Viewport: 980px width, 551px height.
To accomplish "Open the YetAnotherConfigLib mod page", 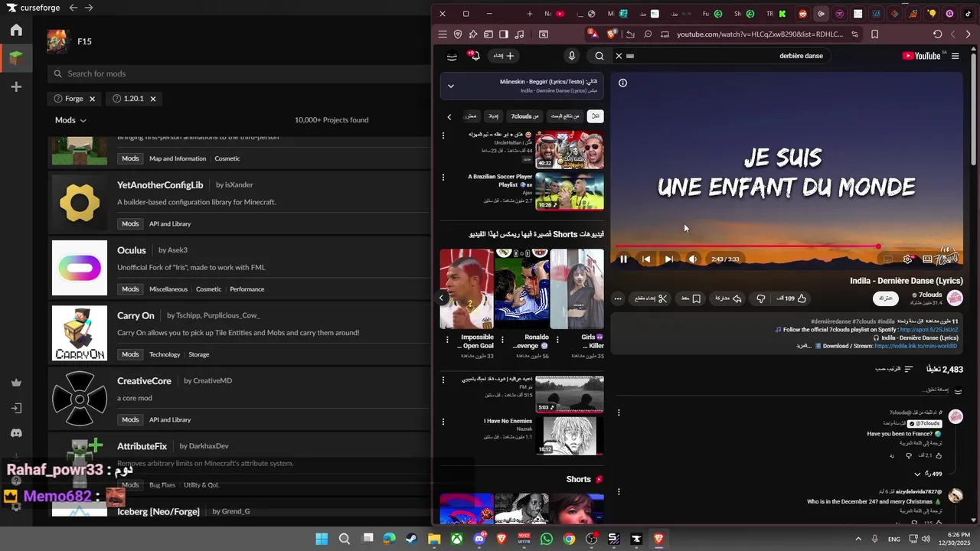I will click(160, 184).
